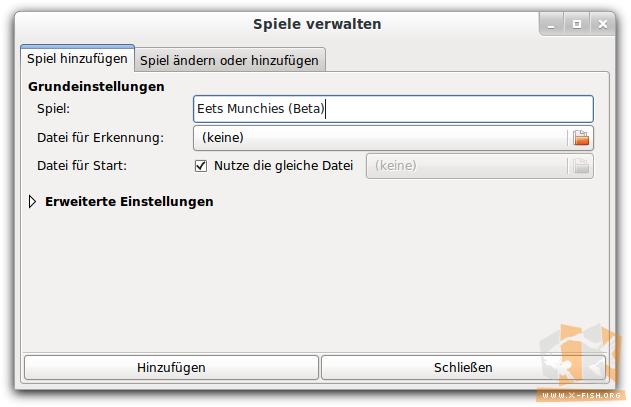Toggle the Nutze die gleiche Datei checkbox
This screenshot has height=407, width=631.
[201, 166]
